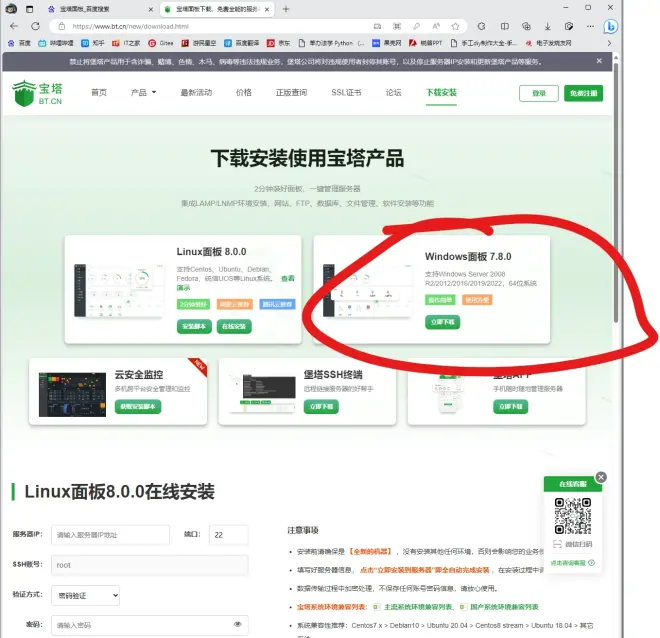
Task: Click the lock icon in address bar
Action: coord(61,26)
